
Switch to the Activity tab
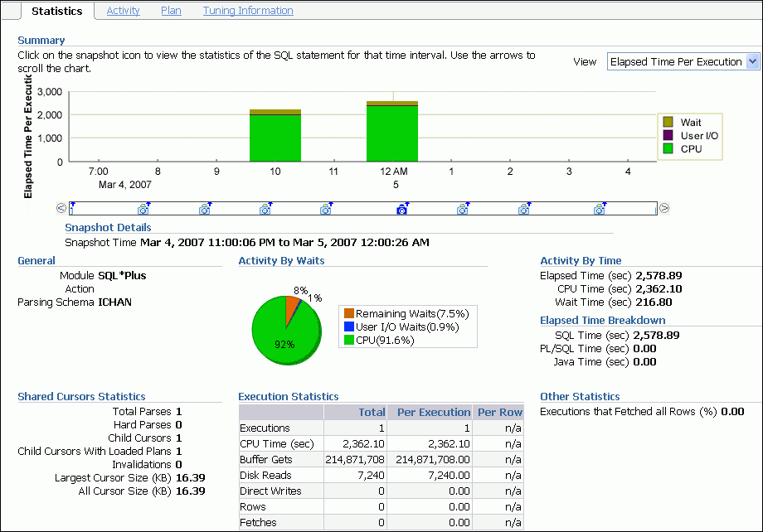pyautogui.click(x=123, y=11)
